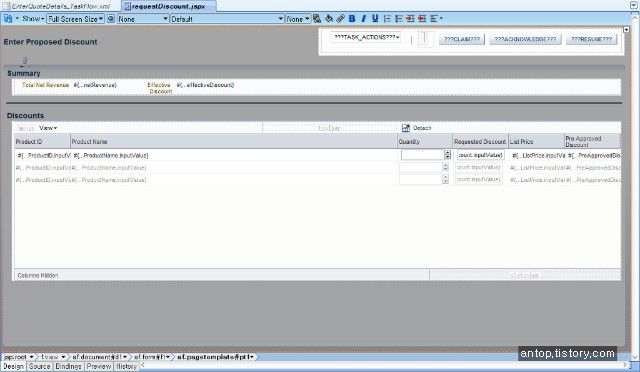
Task: Toggle bold formatting
Action: click(x=352, y=18)
